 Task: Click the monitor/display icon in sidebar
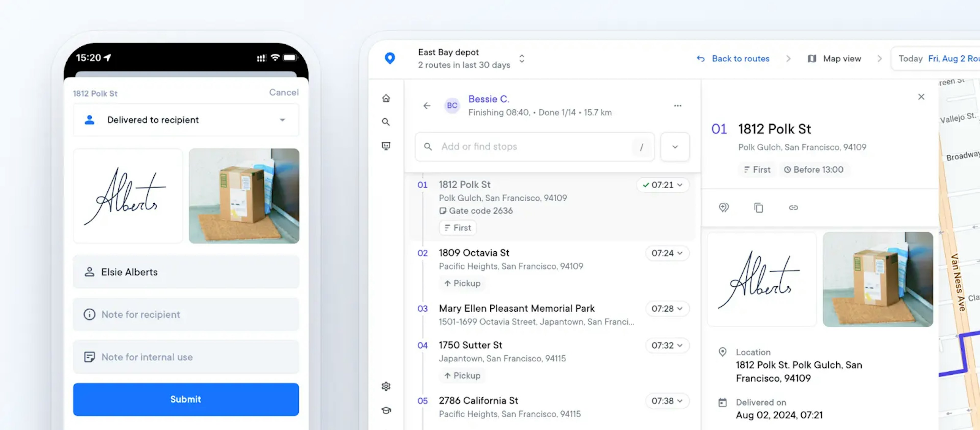387,146
